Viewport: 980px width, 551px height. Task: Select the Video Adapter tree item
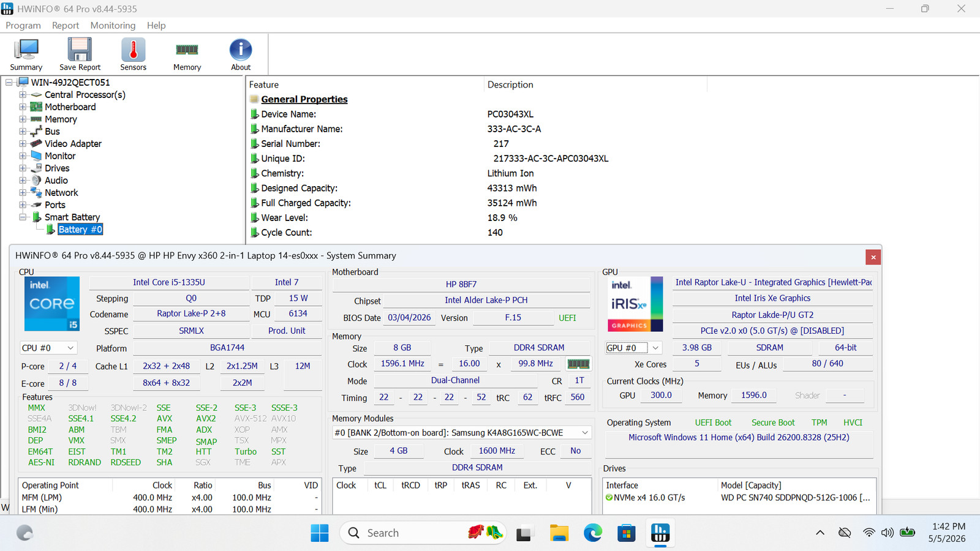coord(73,144)
